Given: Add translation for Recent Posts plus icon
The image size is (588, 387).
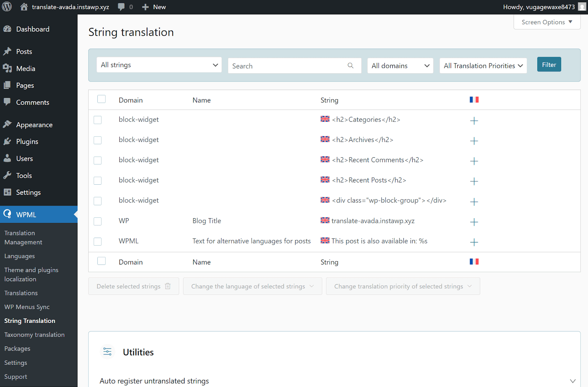Looking at the screenshot, I should point(474,181).
